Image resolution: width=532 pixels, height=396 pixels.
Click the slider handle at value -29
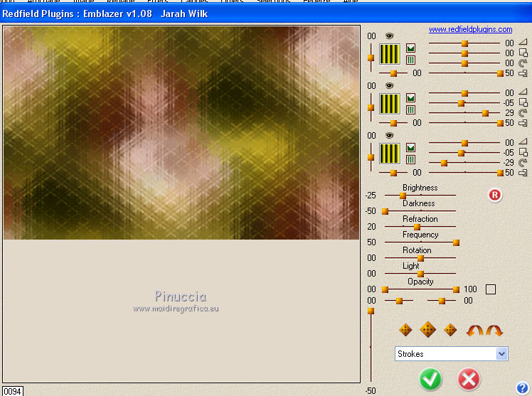[x=444, y=164]
